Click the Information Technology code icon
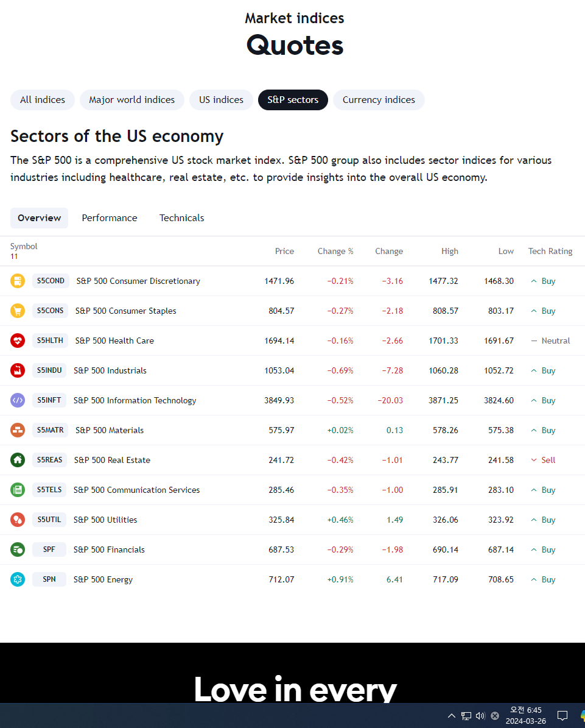The width and height of the screenshot is (585, 728). [18, 400]
